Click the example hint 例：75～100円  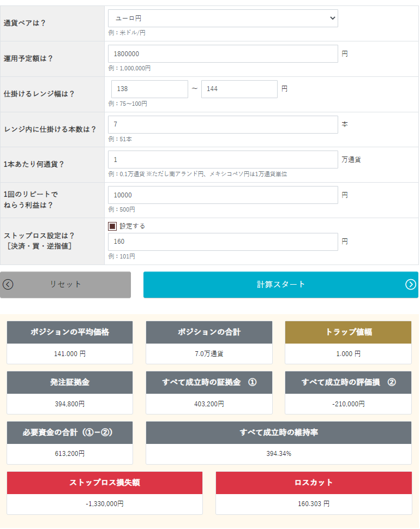pyautogui.click(x=128, y=104)
